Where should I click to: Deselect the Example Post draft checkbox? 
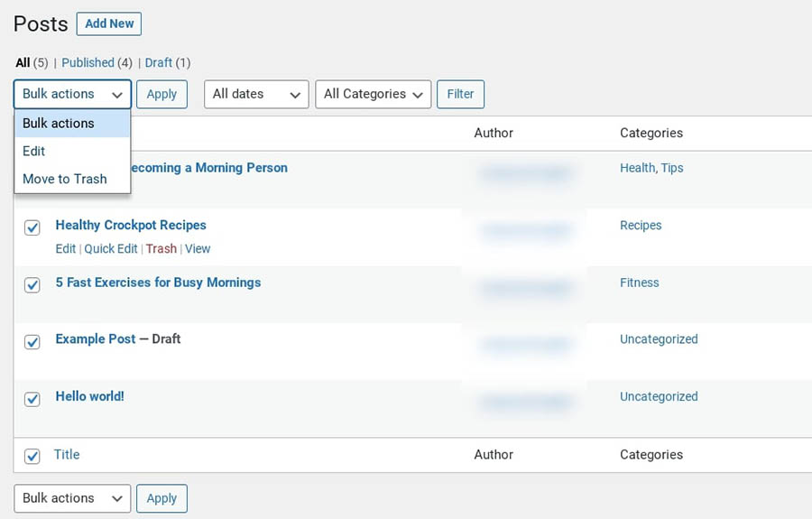click(x=32, y=342)
